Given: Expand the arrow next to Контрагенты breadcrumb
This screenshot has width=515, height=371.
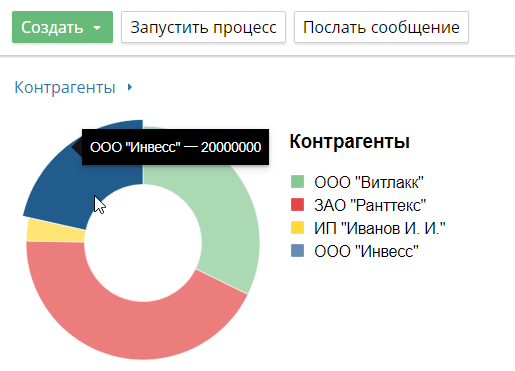Looking at the screenshot, I should pos(130,87).
